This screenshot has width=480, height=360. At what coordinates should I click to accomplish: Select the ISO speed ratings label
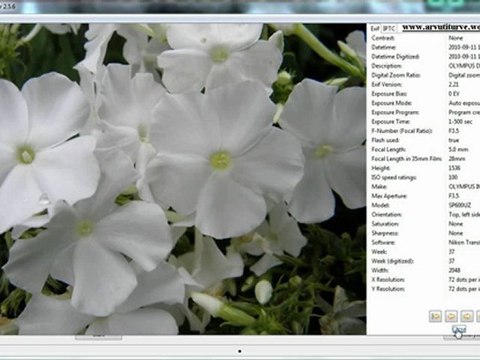(x=394, y=177)
